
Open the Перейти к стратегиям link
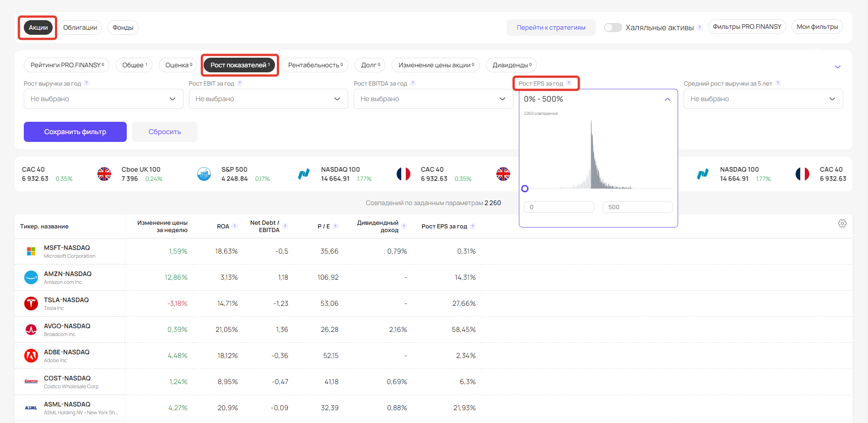click(x=551, y=27)
